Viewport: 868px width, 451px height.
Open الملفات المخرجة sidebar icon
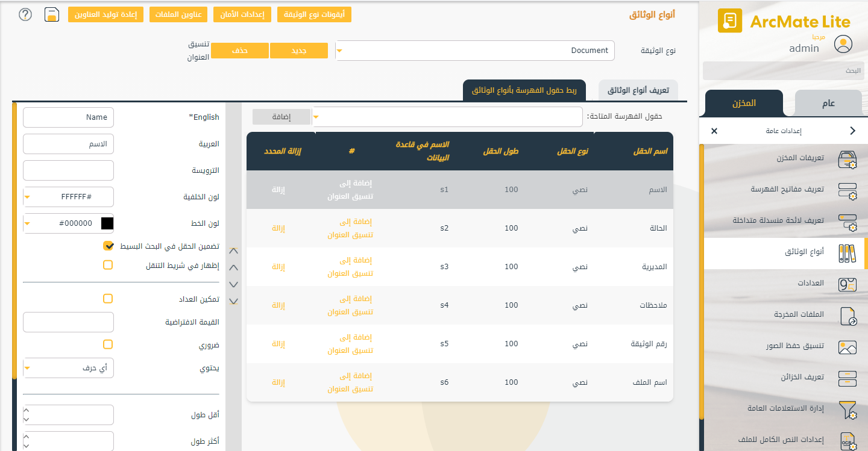tap(847, 316)
